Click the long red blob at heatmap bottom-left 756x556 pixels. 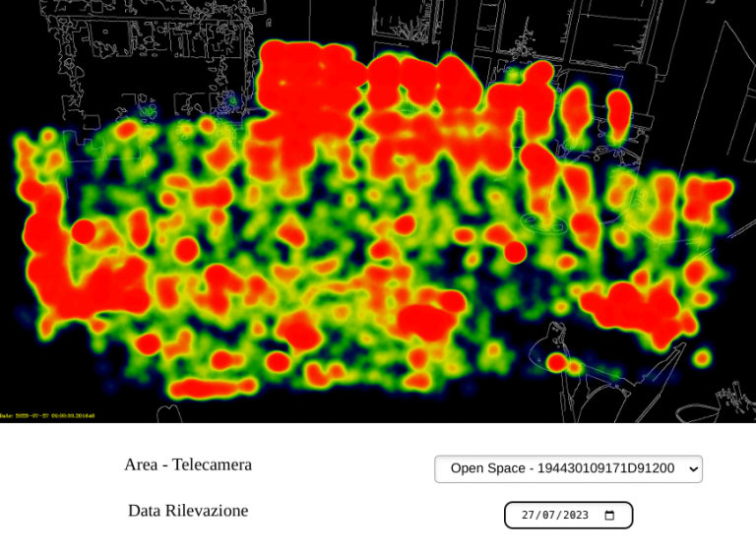tap(212, 388)
